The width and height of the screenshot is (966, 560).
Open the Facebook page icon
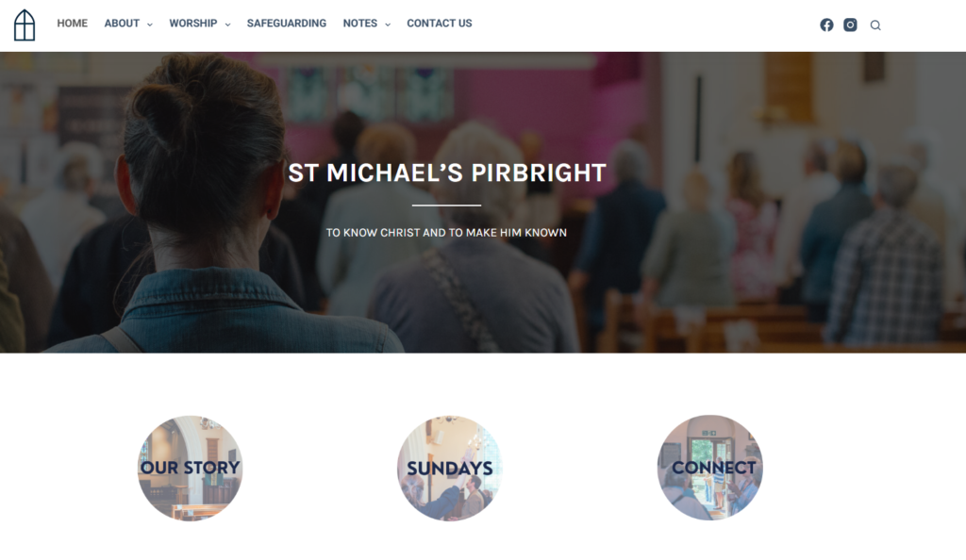click(826, 25)
